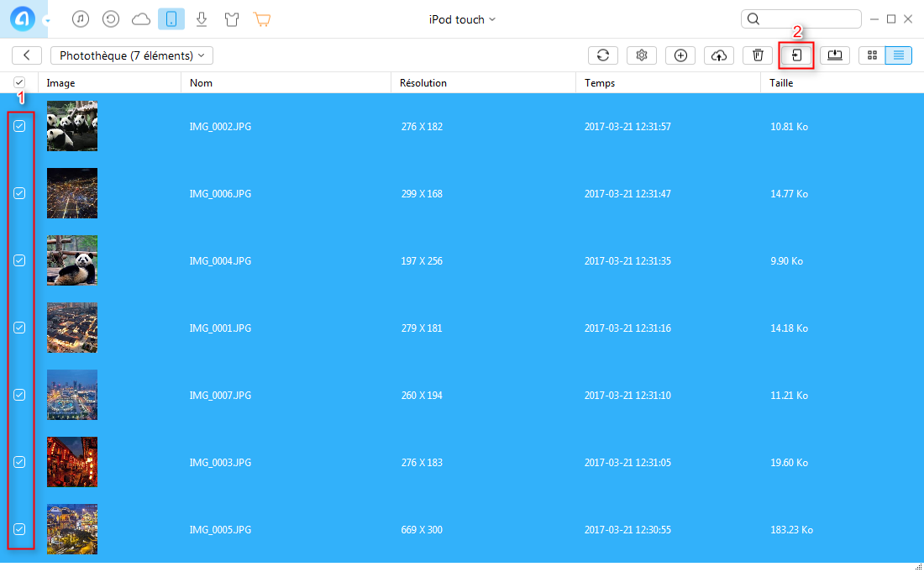This screenshot has width=924, height=572.
Task: Sort by the Taille column header
Action: click(x=842, y=82)
